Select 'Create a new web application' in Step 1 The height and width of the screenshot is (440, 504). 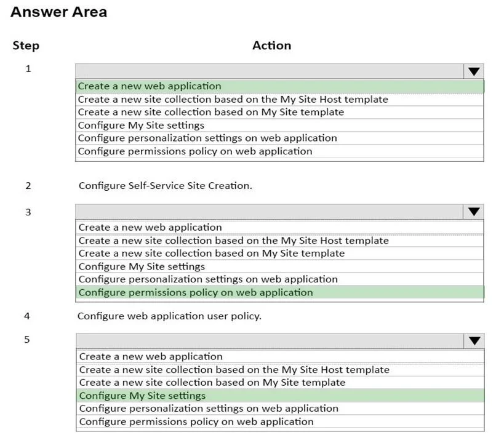pos(279,86)
